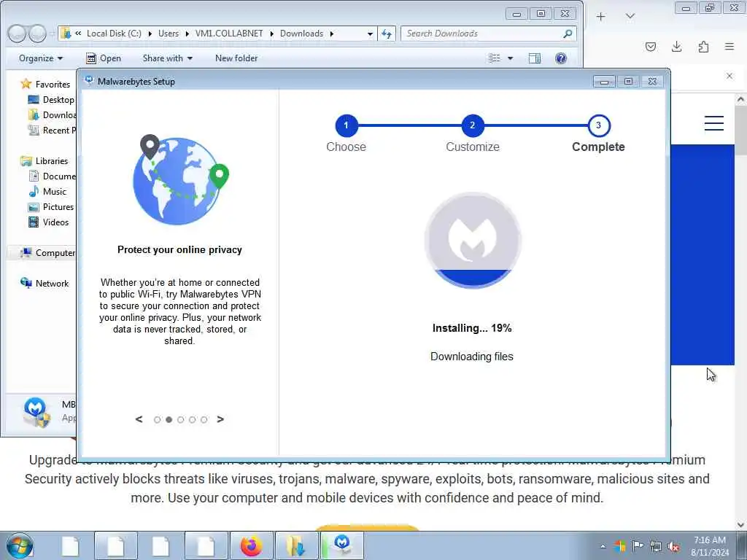Switch to Windows Explorer taskbar button

click(x=296, y=545)
